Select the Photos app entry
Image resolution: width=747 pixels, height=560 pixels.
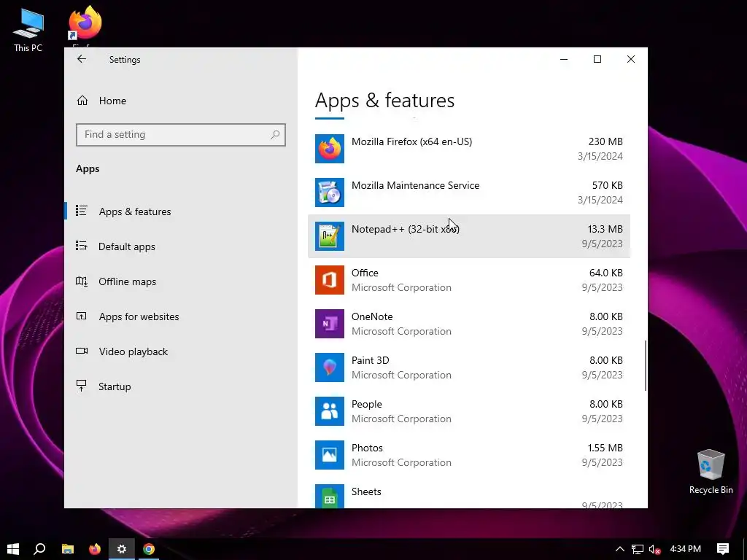tap(469, 455)
